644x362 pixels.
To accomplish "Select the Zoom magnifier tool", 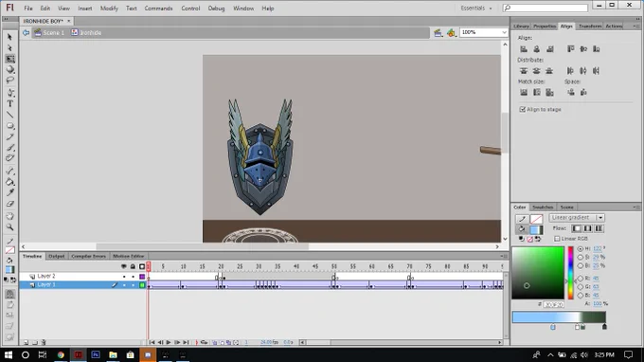I will pyautogui.click(x=9, y=226).
